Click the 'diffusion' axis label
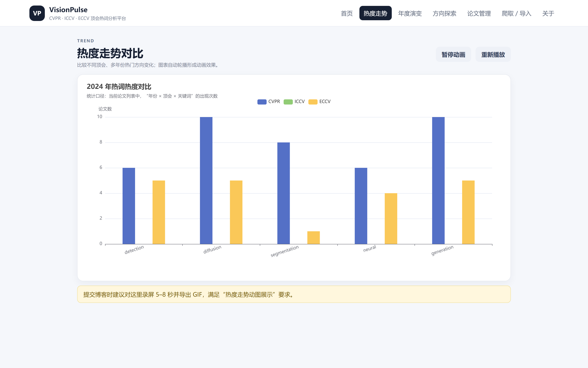The height and width of the screenshot is (368, 588). coord(212,250)
